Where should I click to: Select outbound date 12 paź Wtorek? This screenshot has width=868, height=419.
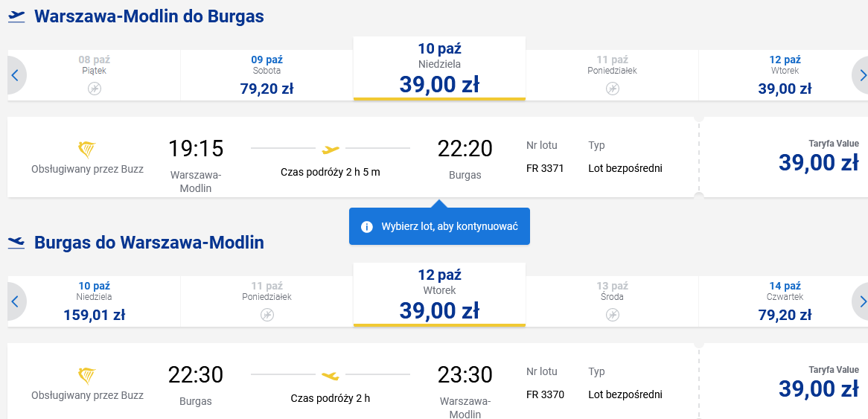point(785,75)
